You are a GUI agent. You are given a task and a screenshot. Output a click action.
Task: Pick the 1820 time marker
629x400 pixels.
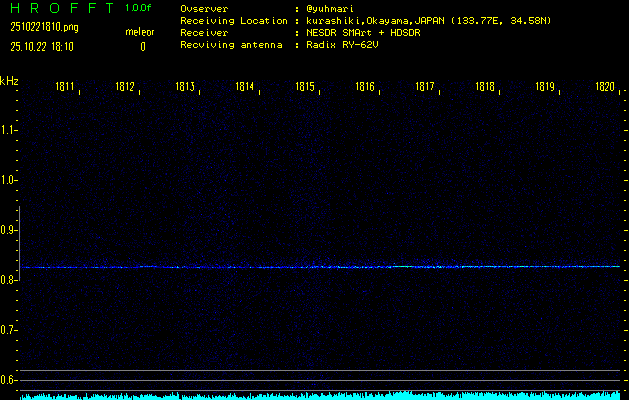604,88
